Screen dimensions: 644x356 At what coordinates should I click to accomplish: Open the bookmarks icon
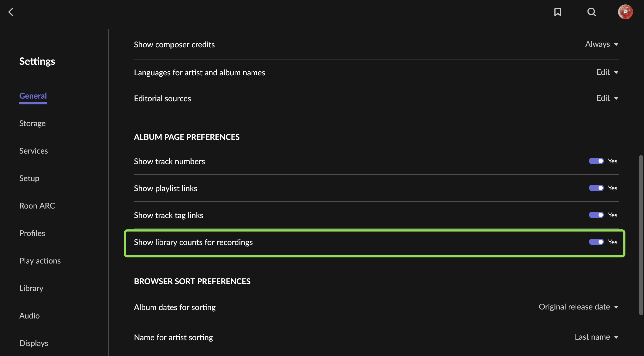(x=558, y=12)
